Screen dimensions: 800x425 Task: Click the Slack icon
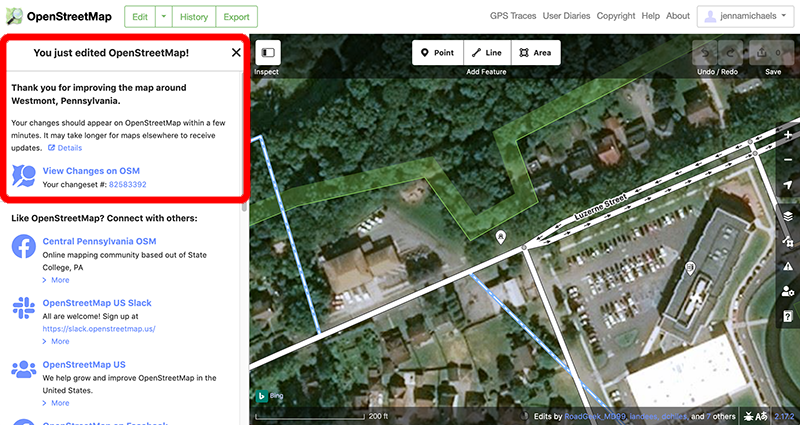tap(23, 308)
